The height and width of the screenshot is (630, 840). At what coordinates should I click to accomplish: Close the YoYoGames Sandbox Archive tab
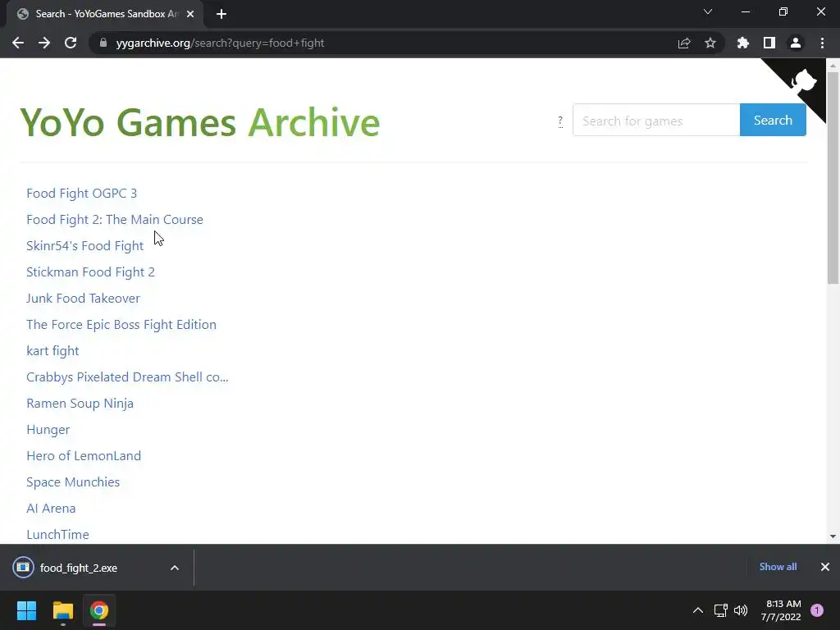point(190,14)
